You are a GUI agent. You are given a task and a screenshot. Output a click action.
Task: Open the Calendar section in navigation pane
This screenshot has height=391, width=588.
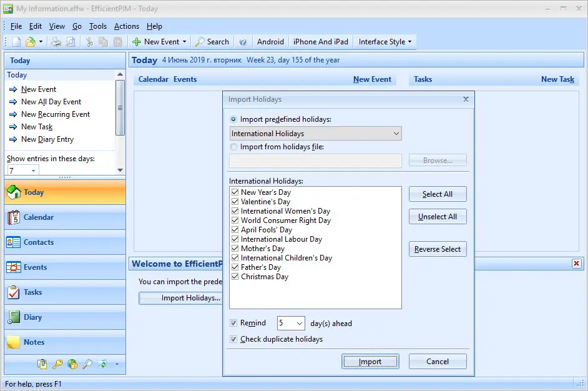click(x=65, y=217)
